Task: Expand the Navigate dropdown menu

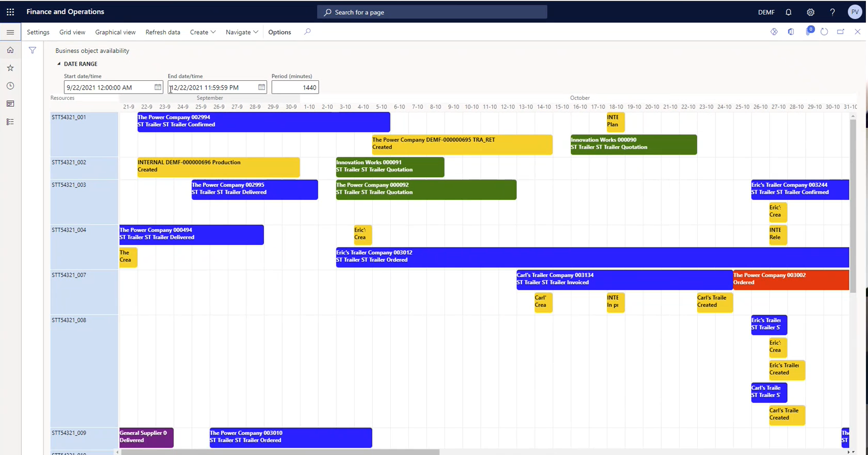Action: pyautogui.click(x=242, y=32)
